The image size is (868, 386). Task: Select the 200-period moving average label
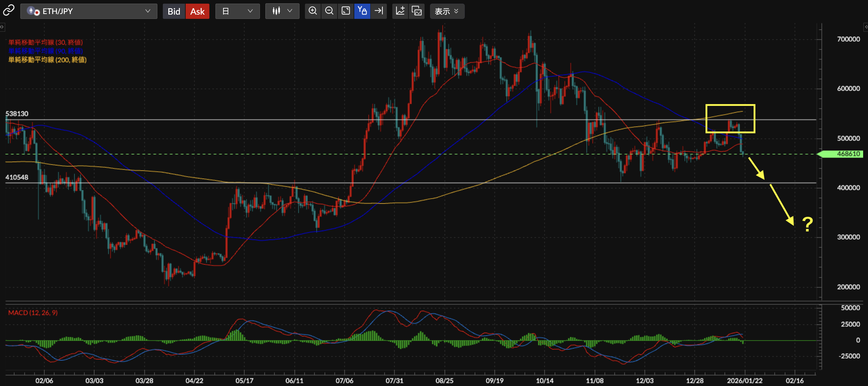pos(47,60)
